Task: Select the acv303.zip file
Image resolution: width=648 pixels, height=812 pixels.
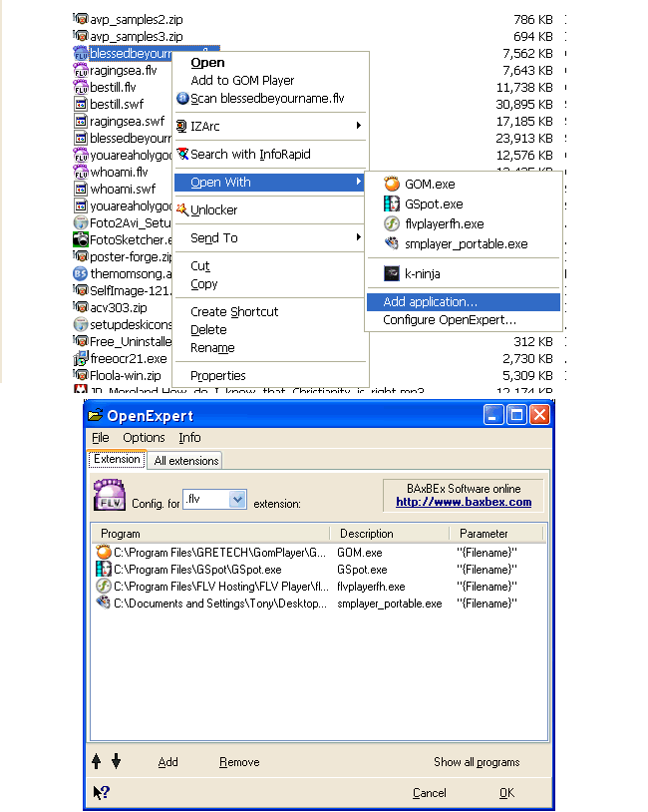Action: [x=119, y=307]
